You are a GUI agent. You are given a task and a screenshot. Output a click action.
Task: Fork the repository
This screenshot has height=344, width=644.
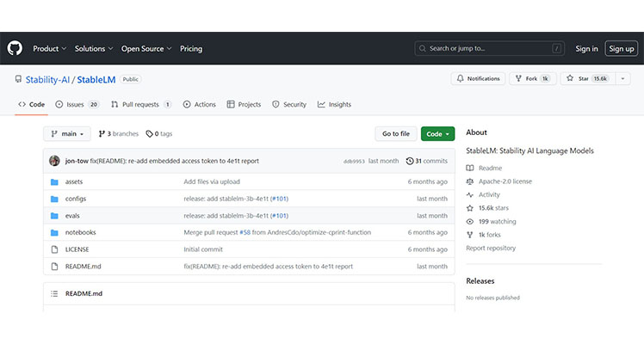point(533,78)
